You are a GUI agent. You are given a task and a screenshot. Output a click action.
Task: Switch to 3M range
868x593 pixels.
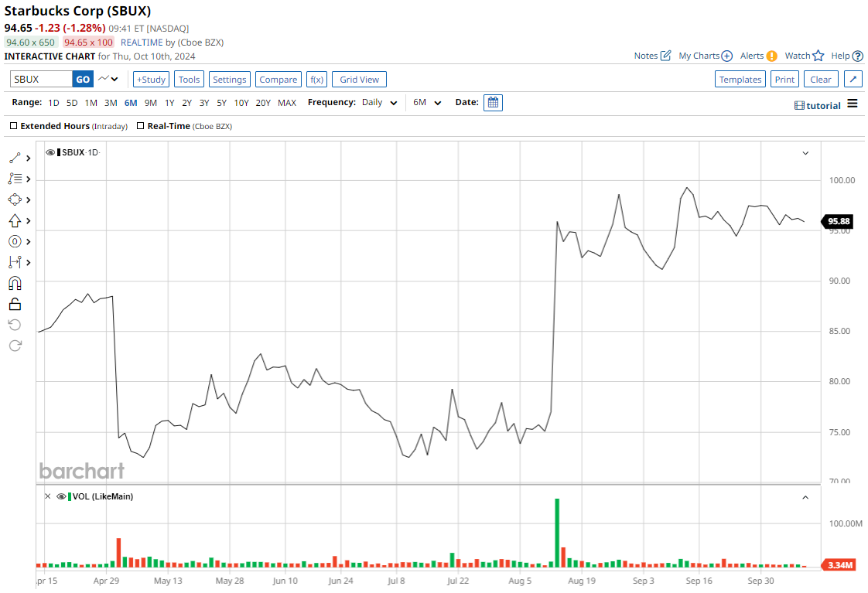111,103
